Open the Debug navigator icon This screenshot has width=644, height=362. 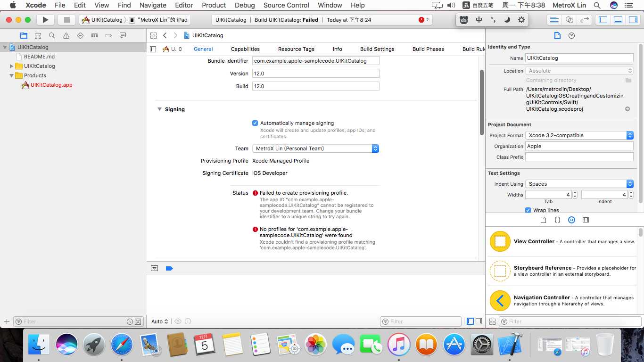[x=94, y=35]
